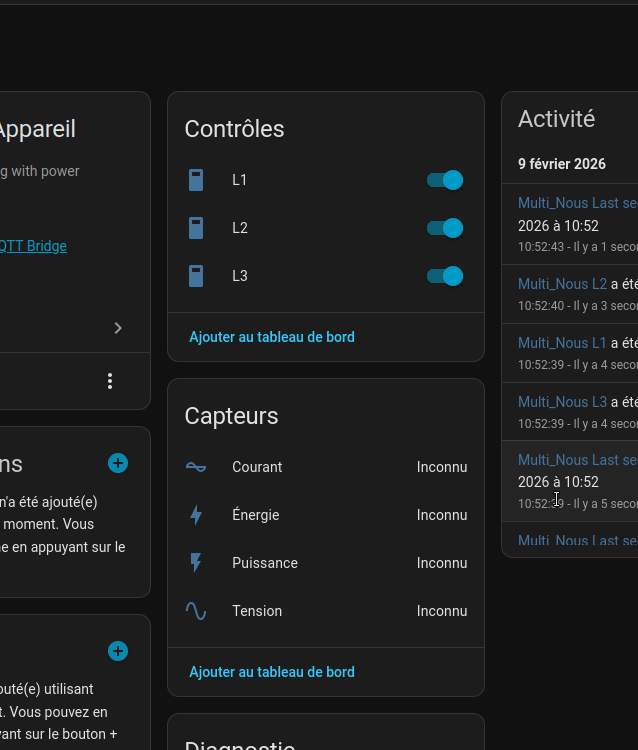The width and height of the screenshot is (638, 750).
Task: Click the lower blue plus add icon
Action: pyautogui.click(x=118, y=651)
